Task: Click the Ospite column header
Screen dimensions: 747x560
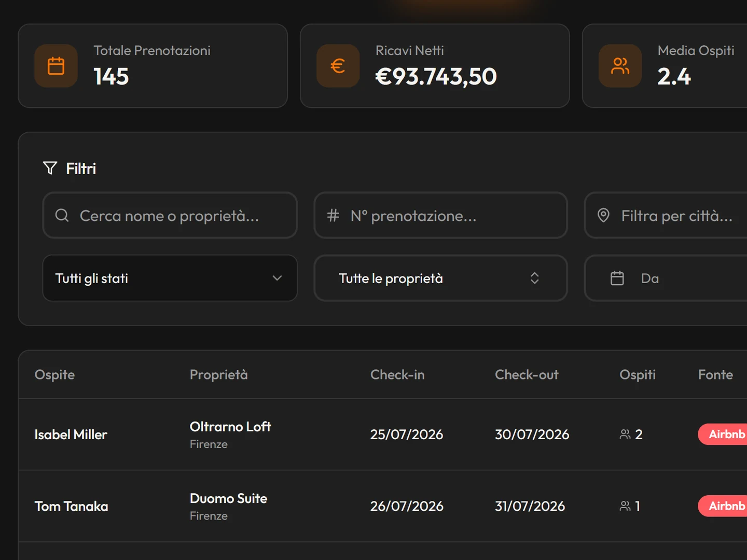Action: point(54,375)
